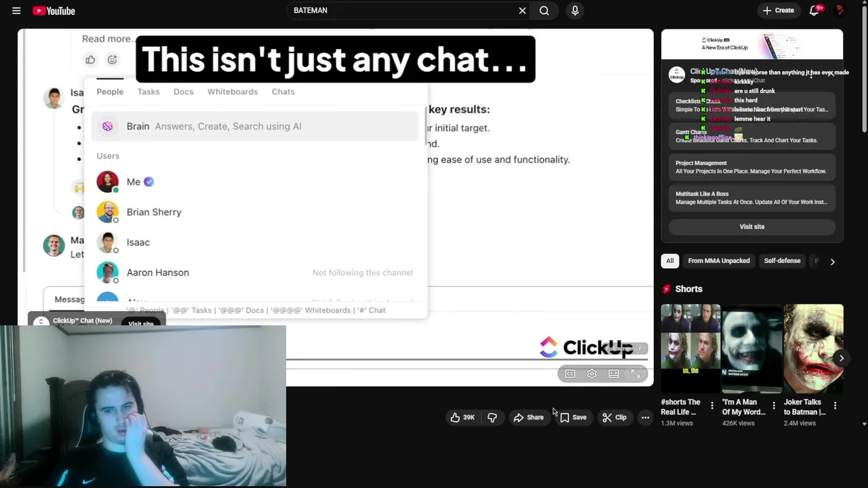Screen dimensions: 868x488
Task: Click the Brain AI icon
Action: click(107, 127)
